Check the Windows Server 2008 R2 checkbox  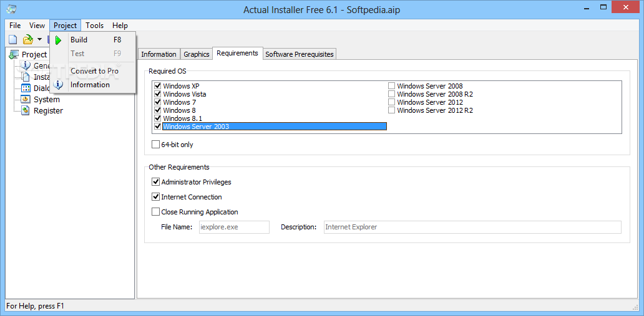point(392,94)
